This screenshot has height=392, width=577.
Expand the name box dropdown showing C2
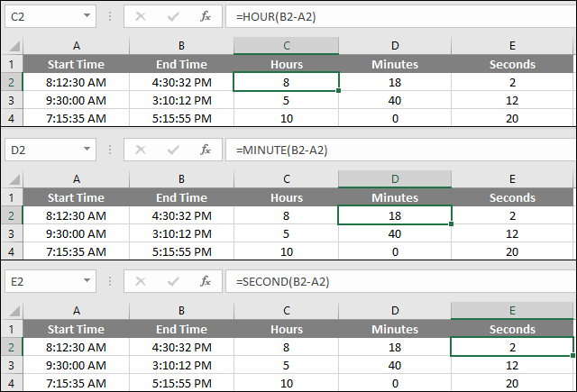point(87,16)
